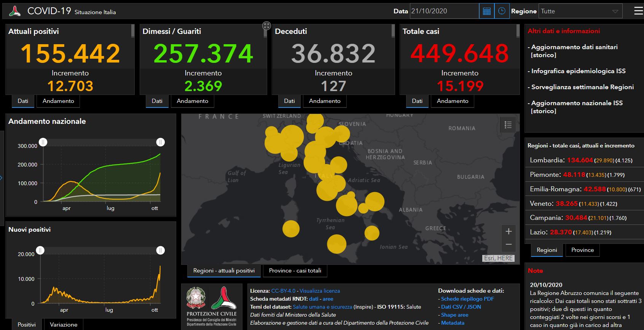
Task: Switch to Andamento tab under Attuali positivi
Action: tap(58, 101)
